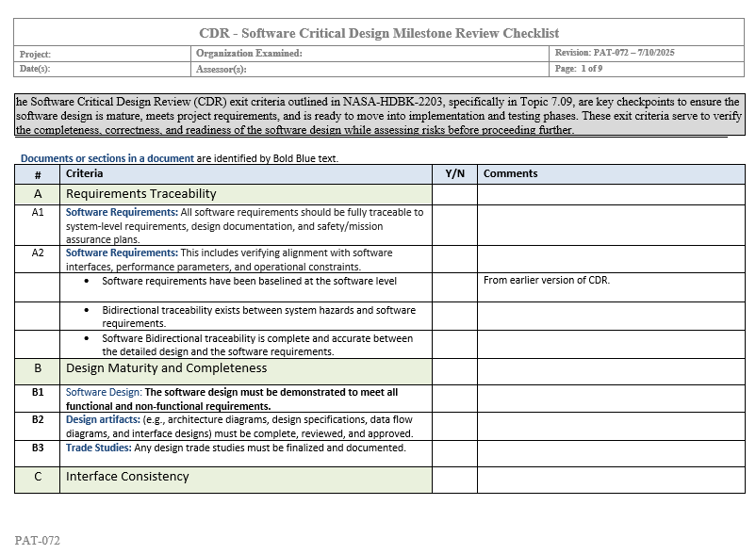Click the Comments cell for row A1

[x=610, y=225]
